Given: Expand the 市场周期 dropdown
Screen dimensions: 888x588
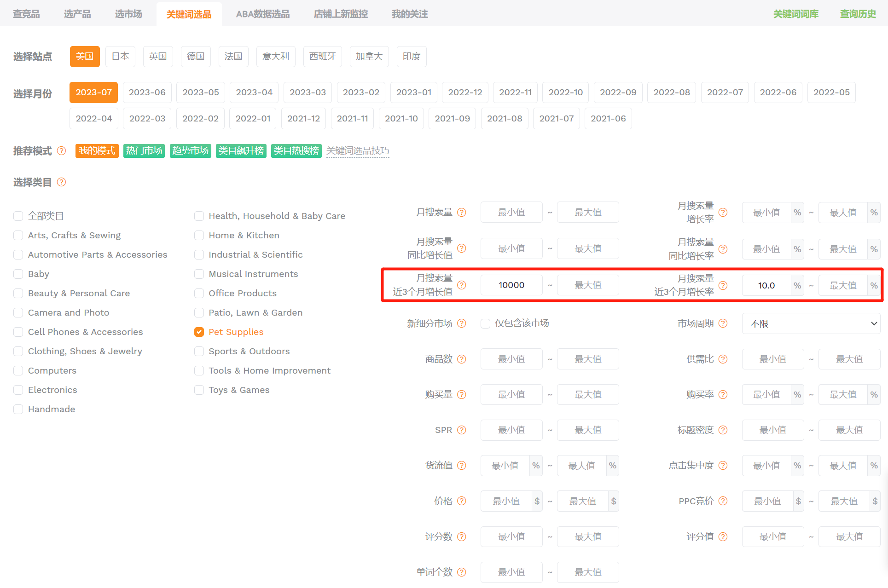Looking at the screenshot, I should 811,323.
